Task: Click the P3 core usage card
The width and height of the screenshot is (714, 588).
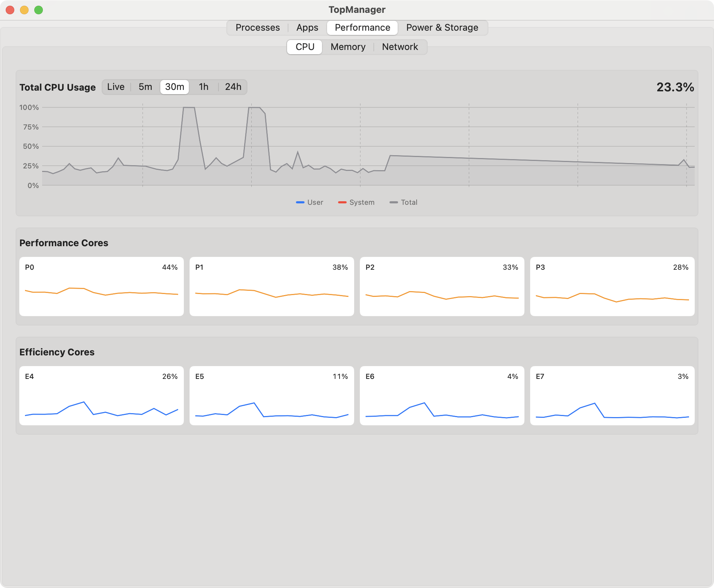Action: coord(612,286)
